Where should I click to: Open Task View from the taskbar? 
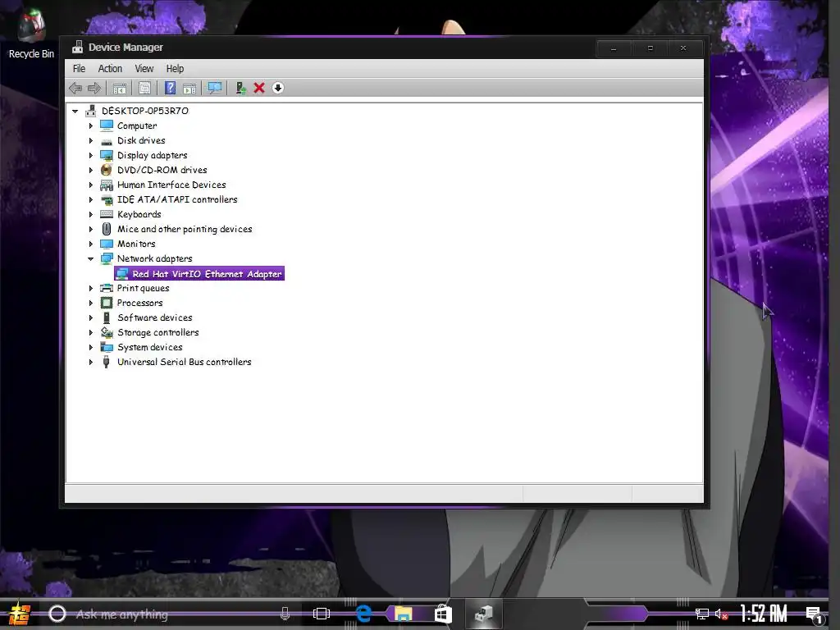point(322,614)
